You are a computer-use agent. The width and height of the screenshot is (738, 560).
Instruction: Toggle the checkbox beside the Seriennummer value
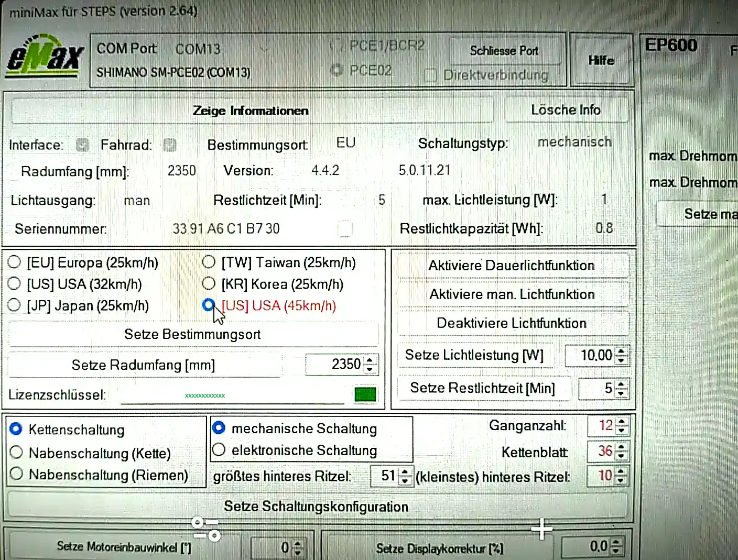coord(344,228)
